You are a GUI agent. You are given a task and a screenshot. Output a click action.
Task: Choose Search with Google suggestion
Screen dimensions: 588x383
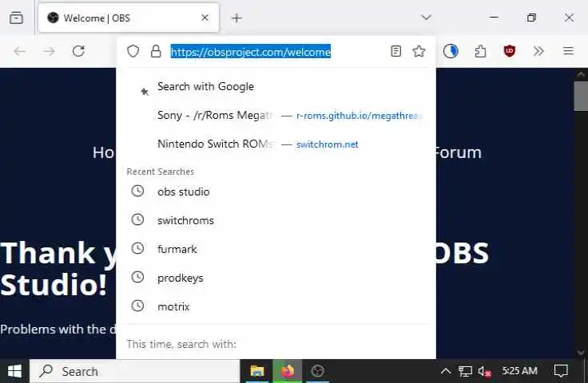tap(276, 87)
